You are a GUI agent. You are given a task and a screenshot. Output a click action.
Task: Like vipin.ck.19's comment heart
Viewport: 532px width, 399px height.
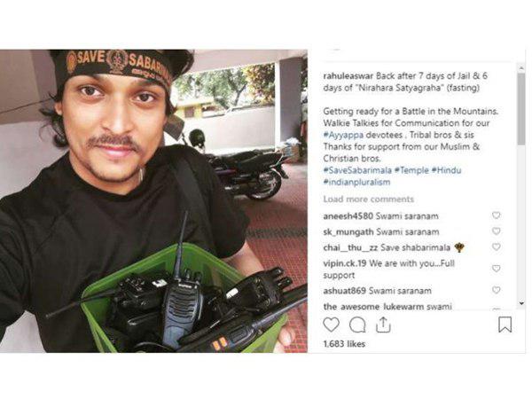tap(496, 269)
